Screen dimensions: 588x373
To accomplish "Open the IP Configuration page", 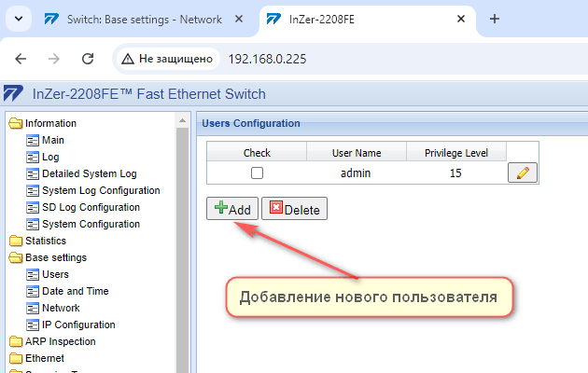I will pyautogui.click(x=78, y=325).
